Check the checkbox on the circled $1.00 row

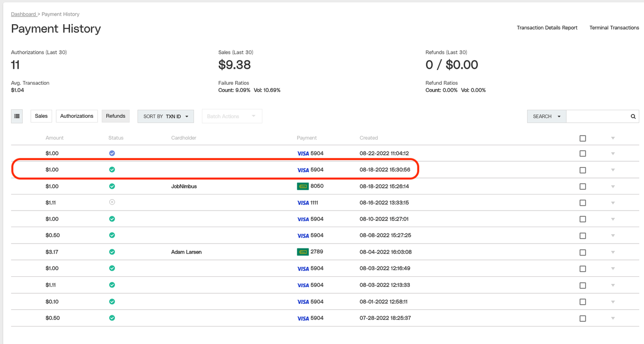click(582, 170)
